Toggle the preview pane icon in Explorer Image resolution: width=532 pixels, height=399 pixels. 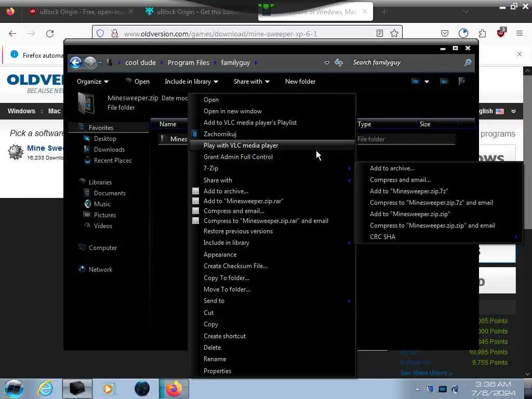(x=444, y=82)
